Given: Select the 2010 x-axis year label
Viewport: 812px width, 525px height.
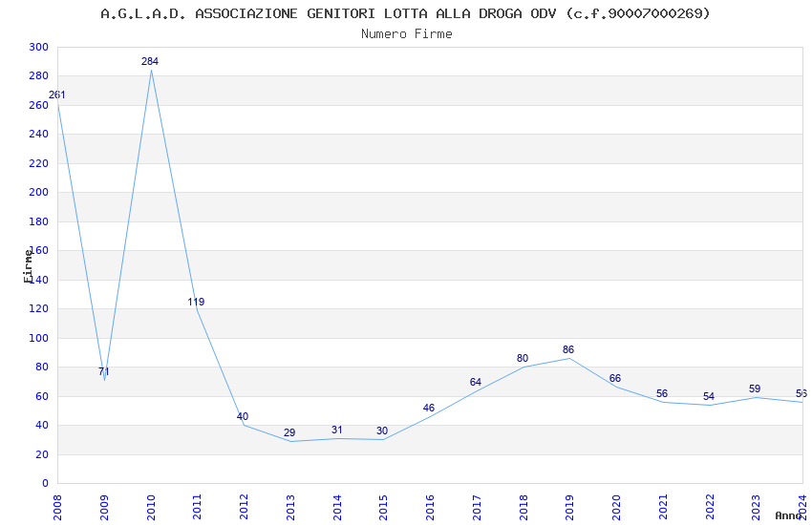Looking at the screenshot, I should [151, 507].
